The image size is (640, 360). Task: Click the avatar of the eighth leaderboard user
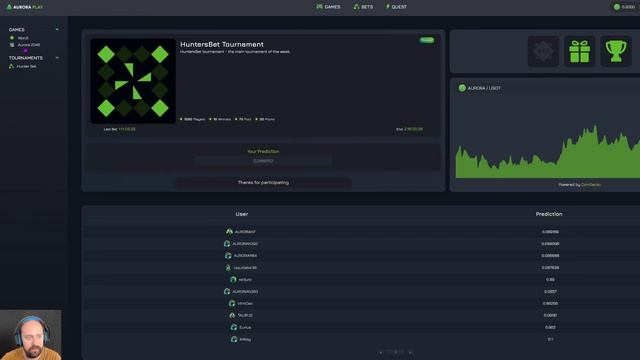(x=232, y=316)
